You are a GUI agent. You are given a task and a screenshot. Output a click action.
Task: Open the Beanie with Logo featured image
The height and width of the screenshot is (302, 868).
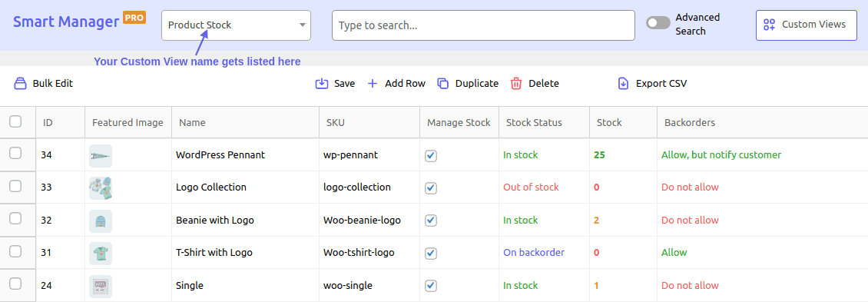tap(100, 221)
